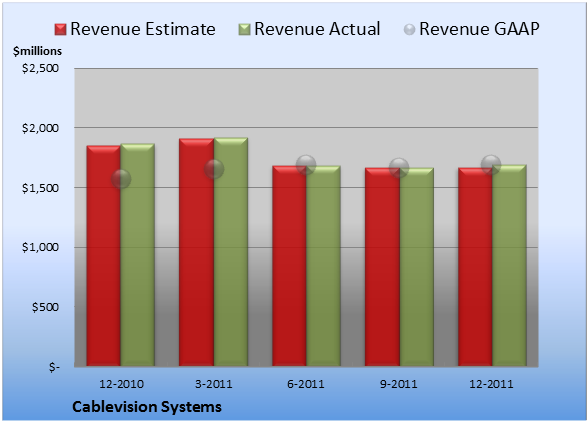Select the green actual bar for 12-2011
Screen dimensions: 588x422
pyautogui.click(x=510, y=265)
